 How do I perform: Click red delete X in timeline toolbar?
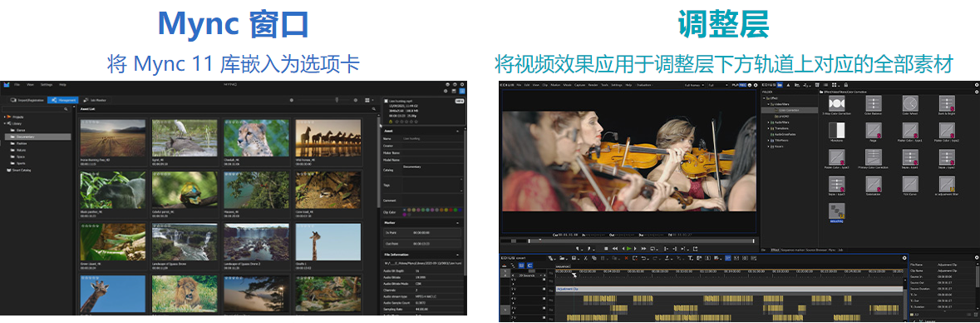(x=626, y=258)
